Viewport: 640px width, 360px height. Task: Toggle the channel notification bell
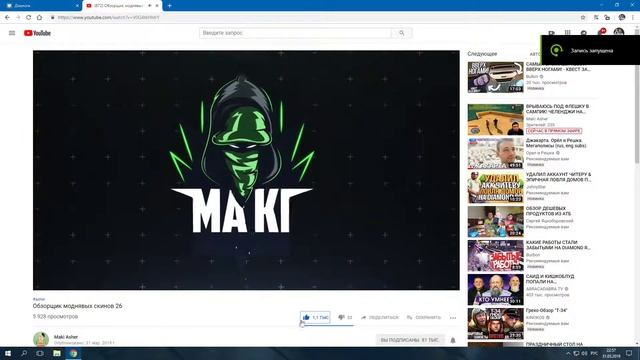453,340
